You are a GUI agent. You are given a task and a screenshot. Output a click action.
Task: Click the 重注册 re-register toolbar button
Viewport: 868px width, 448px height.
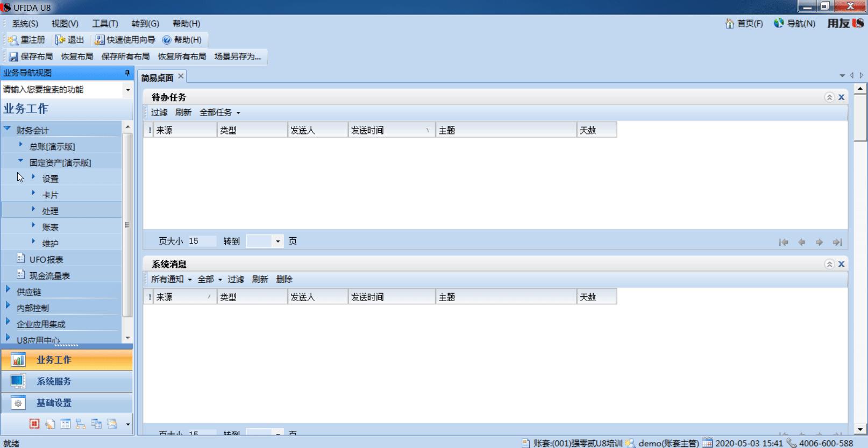pyautogui.click(x=27, y=40)
